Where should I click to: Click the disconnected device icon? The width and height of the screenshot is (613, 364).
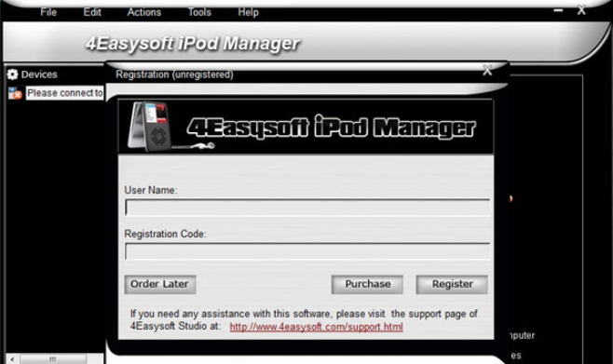[x=15, y=93]
